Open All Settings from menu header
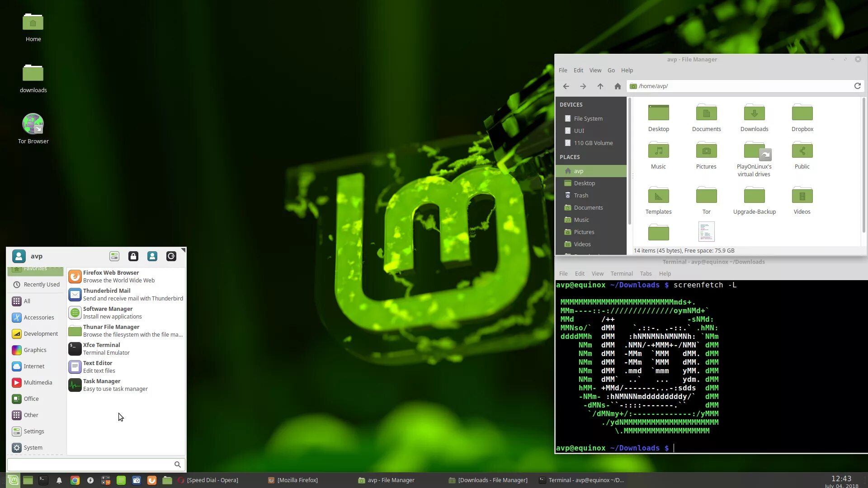The width and height of the screenshot is (868, 488). [114, 256]
